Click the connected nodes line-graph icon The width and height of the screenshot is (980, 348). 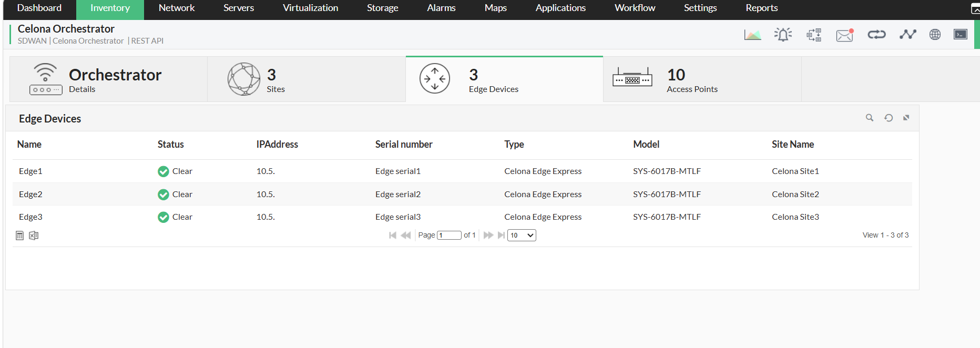tap(907, 35)
